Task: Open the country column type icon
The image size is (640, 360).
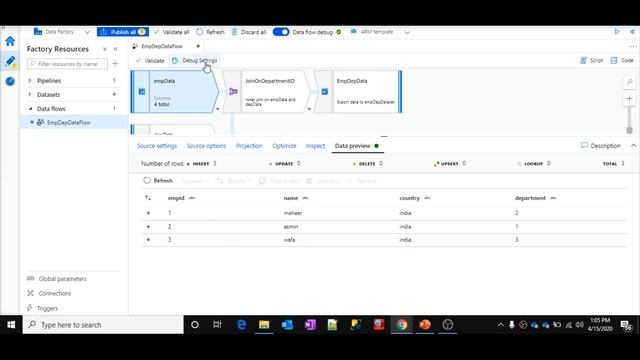Action: (x=427, y=198)
